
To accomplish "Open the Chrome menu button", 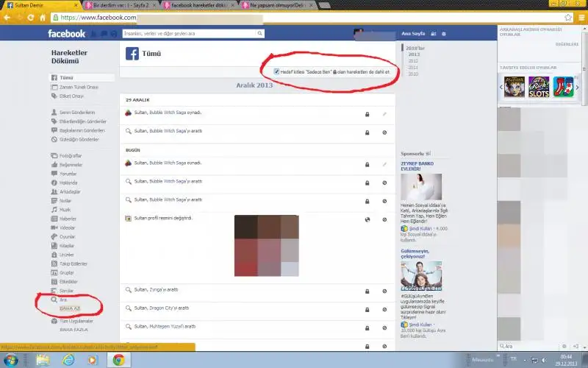I will 581,17.
